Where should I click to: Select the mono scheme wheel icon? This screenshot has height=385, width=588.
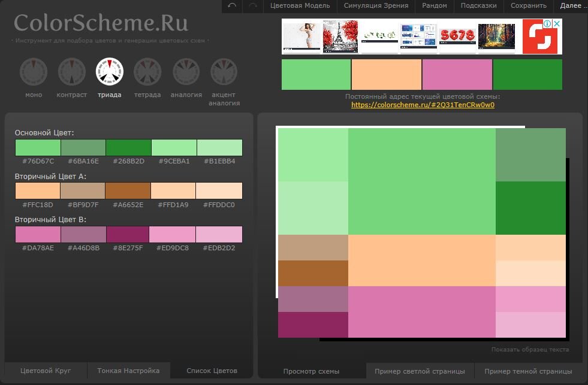tap(34, 71)
